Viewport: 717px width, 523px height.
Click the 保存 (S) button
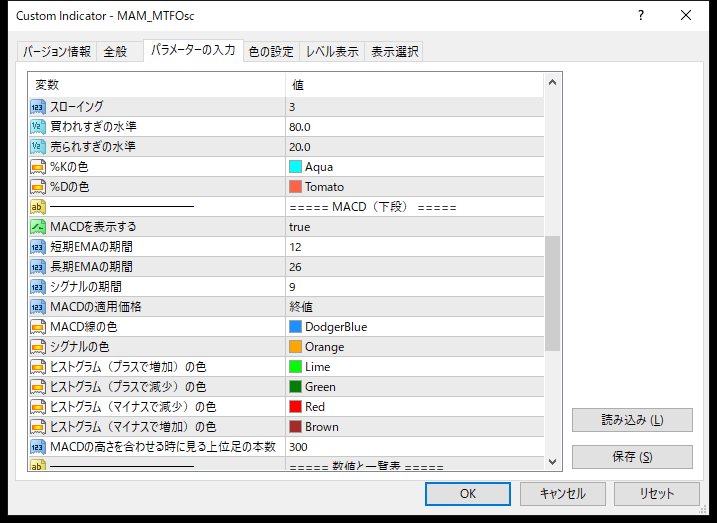632,457
